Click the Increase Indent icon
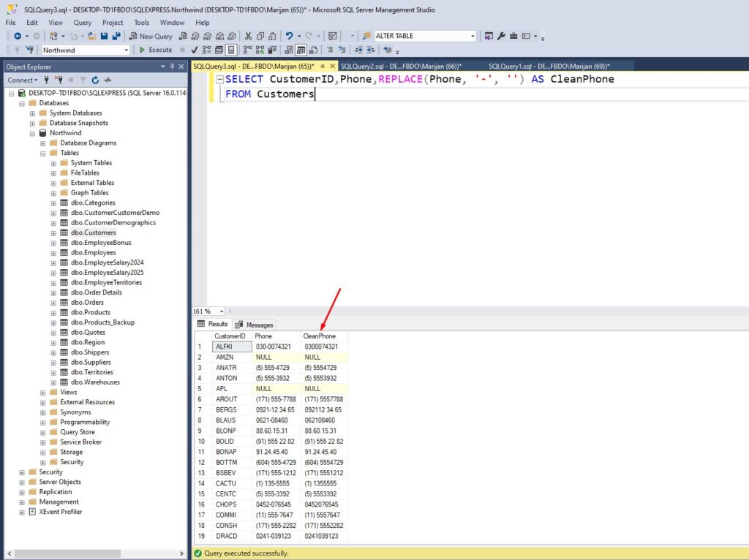 click(371, 50)
